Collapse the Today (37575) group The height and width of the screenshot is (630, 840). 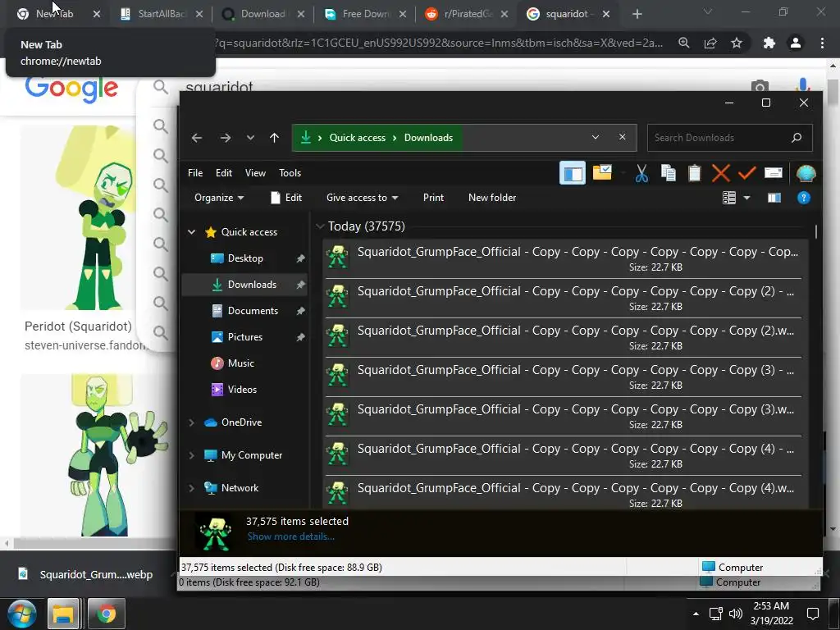tap(320, 226)
